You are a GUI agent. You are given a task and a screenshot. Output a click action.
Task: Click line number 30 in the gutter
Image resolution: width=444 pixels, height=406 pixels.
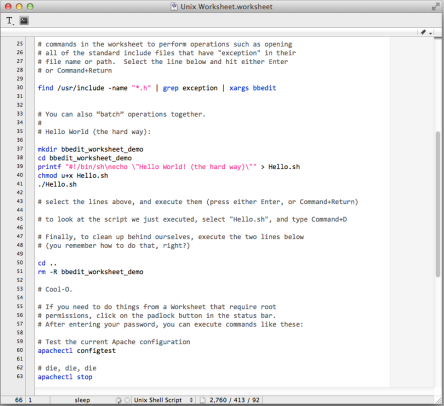tap(20, 87)
